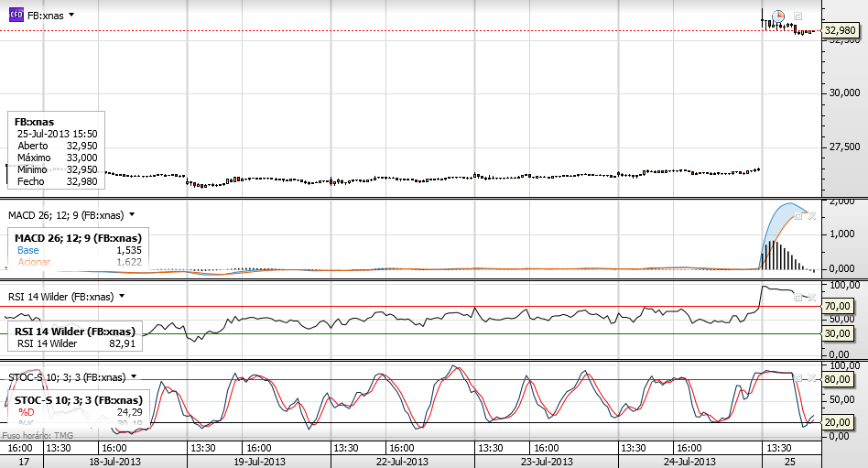Maximize the main price chart panel

click(797, 16)
